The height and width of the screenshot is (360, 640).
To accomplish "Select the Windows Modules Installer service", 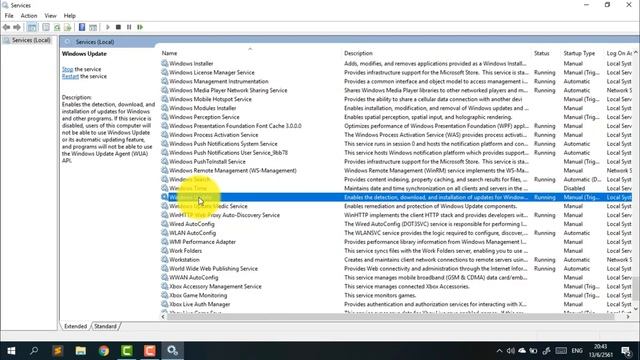I will (202, 108).
